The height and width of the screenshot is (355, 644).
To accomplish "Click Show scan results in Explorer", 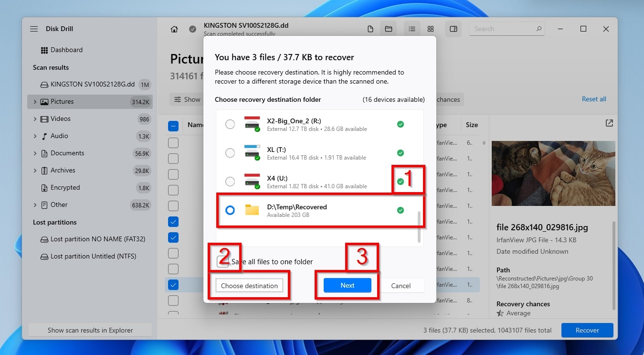I will 90,330.
